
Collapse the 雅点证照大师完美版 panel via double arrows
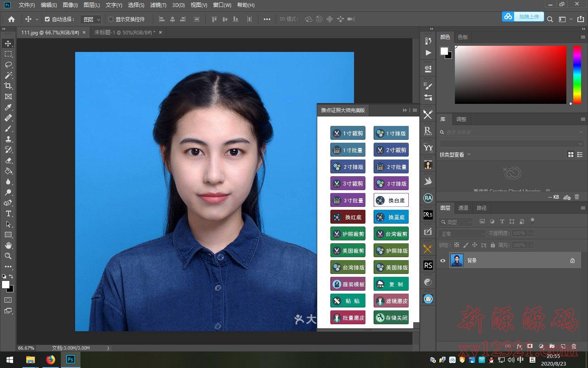(405, 110)
